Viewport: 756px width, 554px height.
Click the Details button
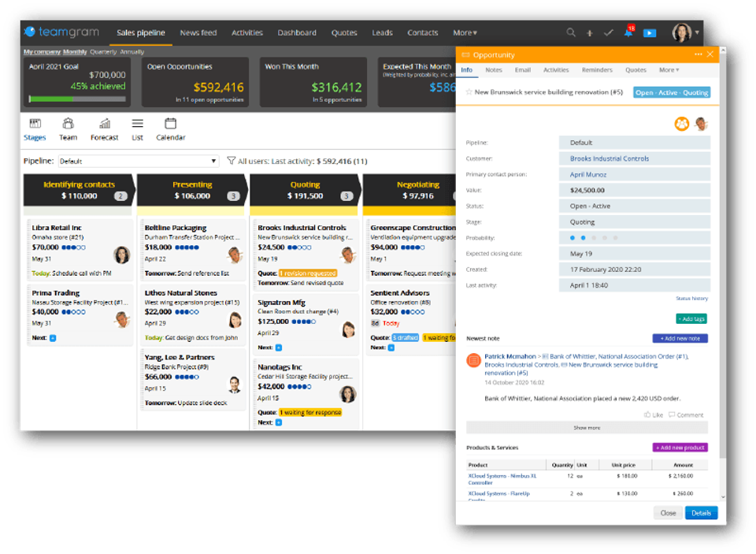701,512
